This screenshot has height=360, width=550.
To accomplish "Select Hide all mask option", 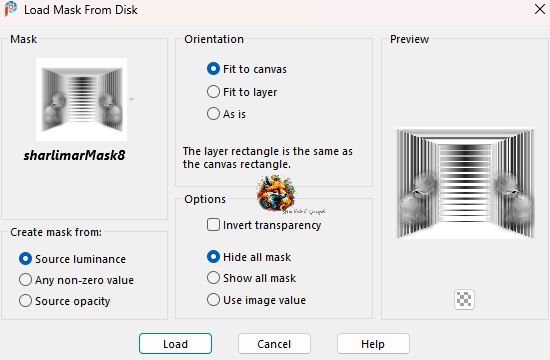I will coord(249,257).
